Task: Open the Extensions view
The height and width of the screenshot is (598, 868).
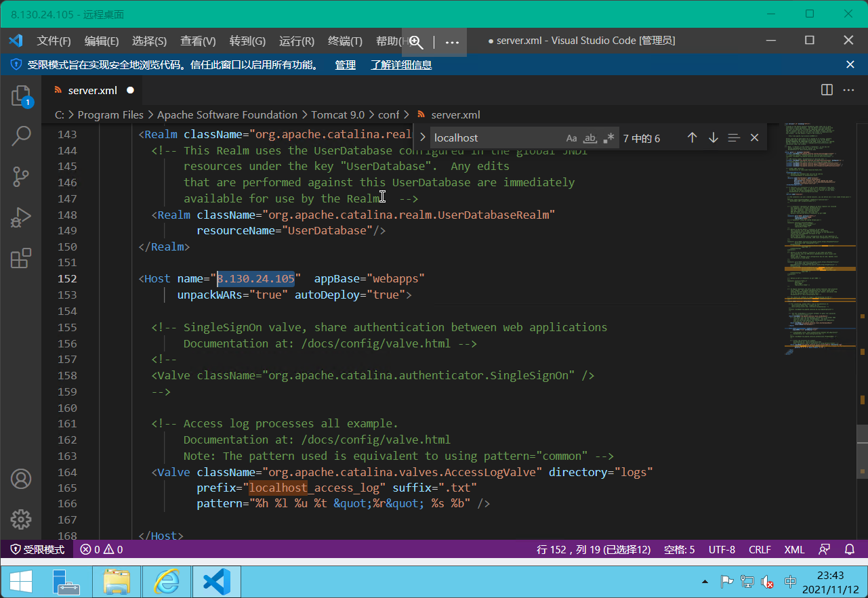Action: coord(21,259)
